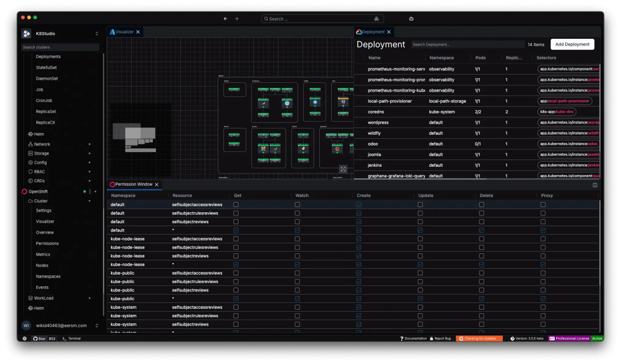Open the K8Studio workspace switcher chevrons

coord(96,34)
